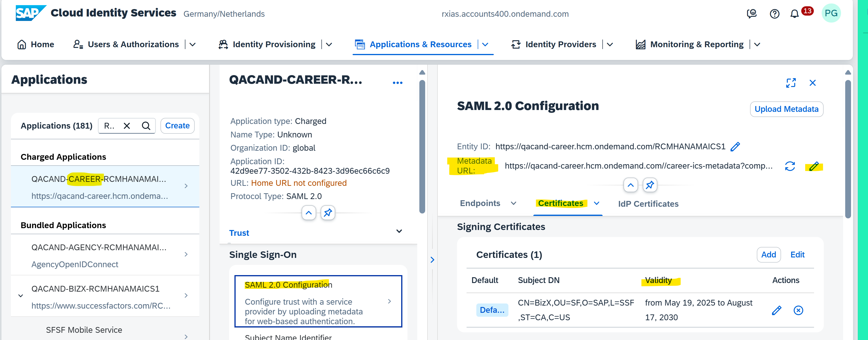Open the notifications bell
Screen dimensions: 868x340
[x=794, y=14]
